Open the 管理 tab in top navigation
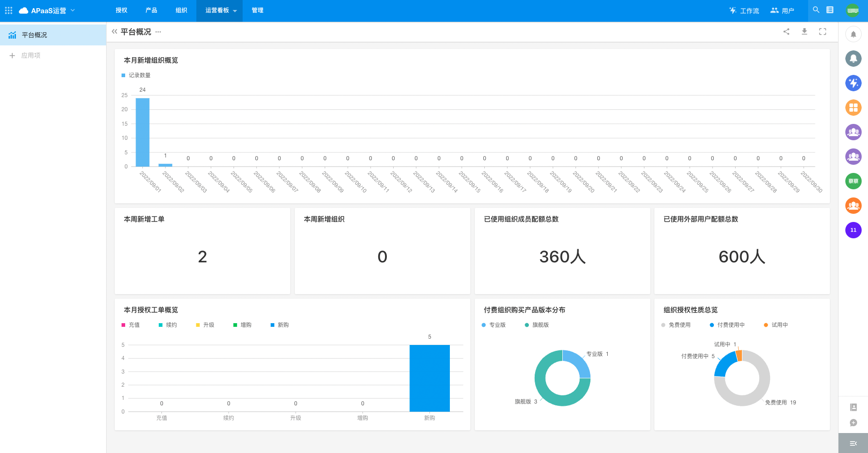Screen dimensions: 868x453 tap(257, 10)
